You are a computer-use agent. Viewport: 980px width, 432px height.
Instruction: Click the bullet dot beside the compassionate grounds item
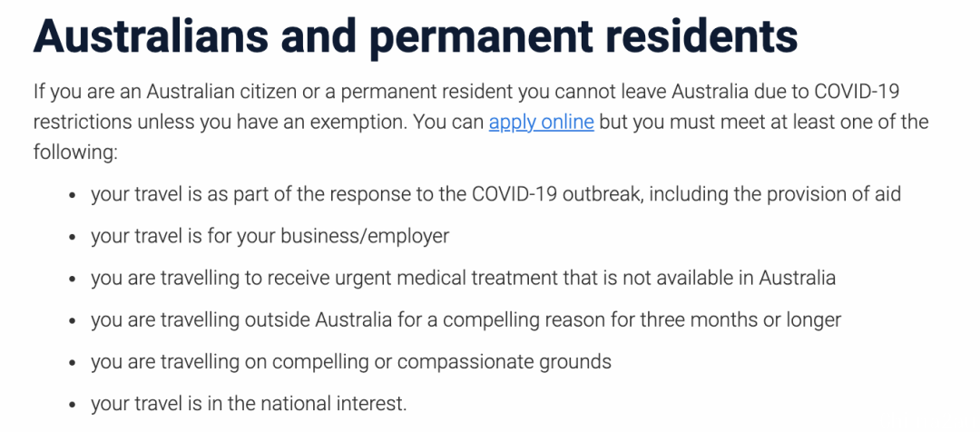[73, 363]
